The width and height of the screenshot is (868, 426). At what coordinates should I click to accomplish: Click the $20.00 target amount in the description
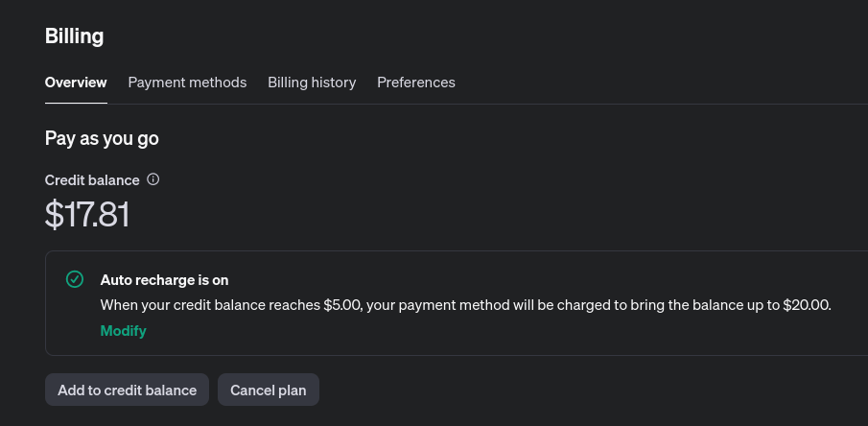pyautogui.click(x=808, y=305)
